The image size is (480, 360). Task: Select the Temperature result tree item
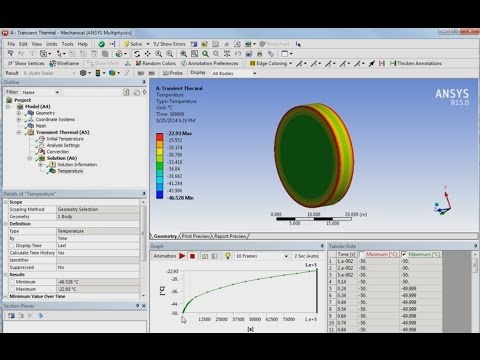pyautogui.click(x=70, y=171)
